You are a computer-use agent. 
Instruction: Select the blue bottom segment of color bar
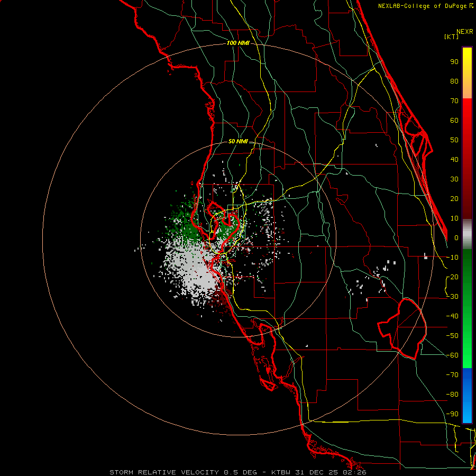(467, 396)
